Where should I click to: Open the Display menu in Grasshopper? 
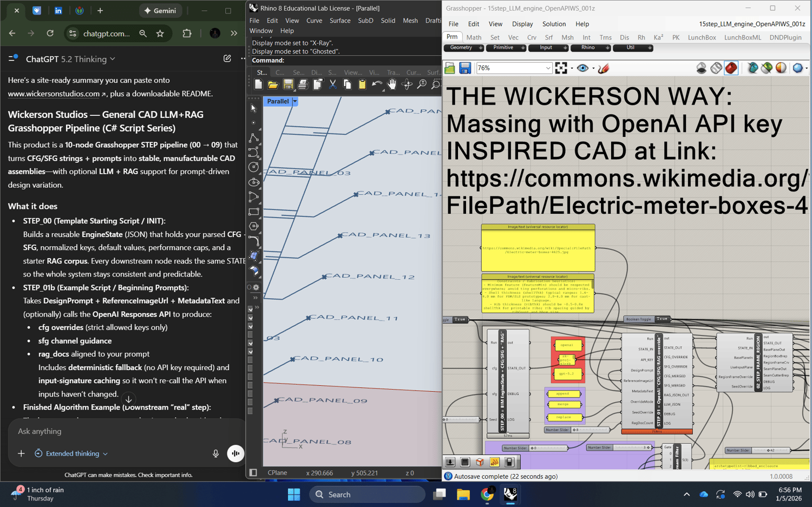point(522,24)
